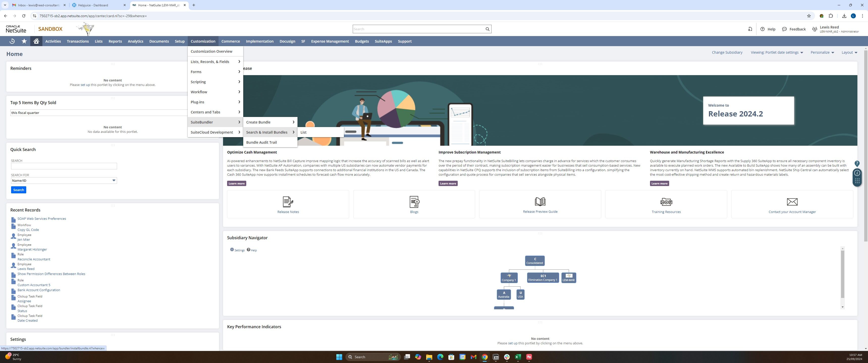Click the Release Preview Guide book icon

pos(540,201)
